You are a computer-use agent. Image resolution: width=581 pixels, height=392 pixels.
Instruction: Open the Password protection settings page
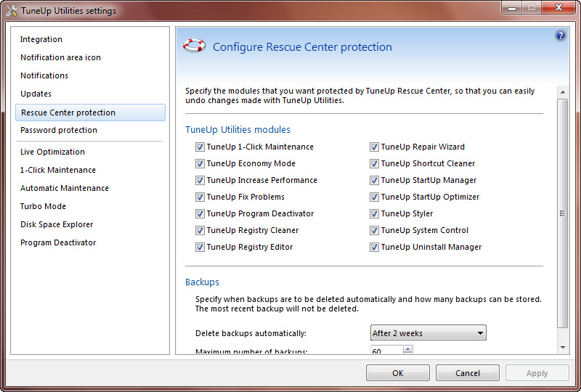tap(59, 130)
